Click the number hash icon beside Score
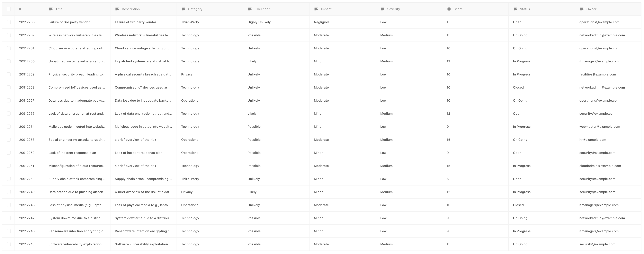This screenshot has width=644, height=254. click(449, 9)
